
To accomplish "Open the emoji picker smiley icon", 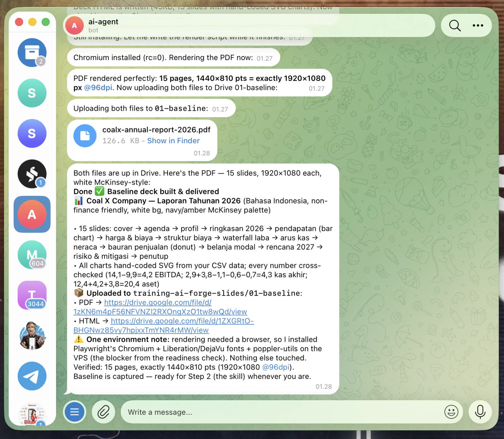I will (x=451, y=412).
